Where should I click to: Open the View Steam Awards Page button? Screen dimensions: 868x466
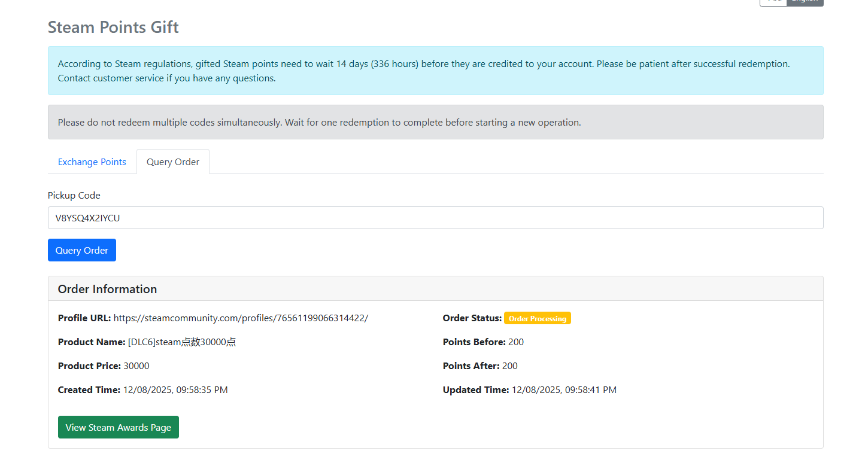point(119,427)
